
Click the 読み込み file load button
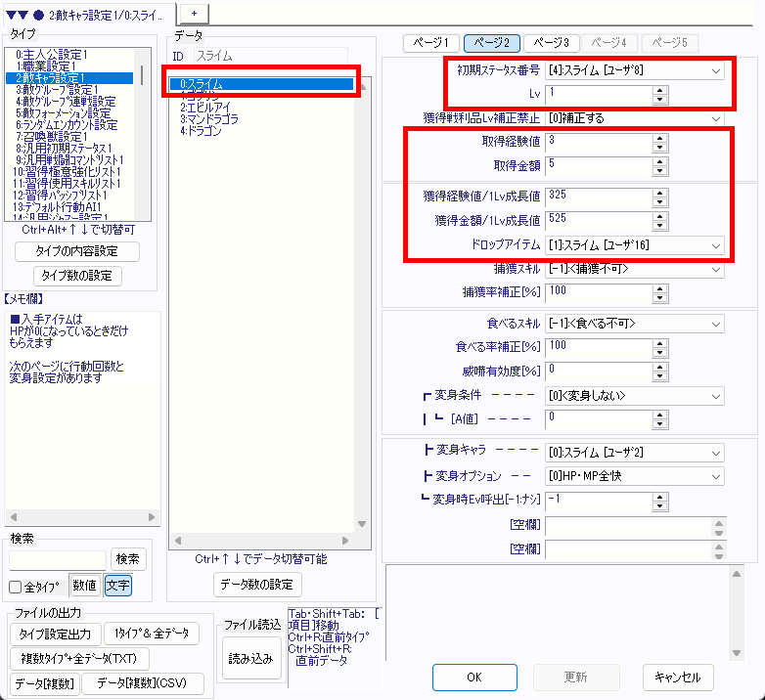(x=250, y=659)
